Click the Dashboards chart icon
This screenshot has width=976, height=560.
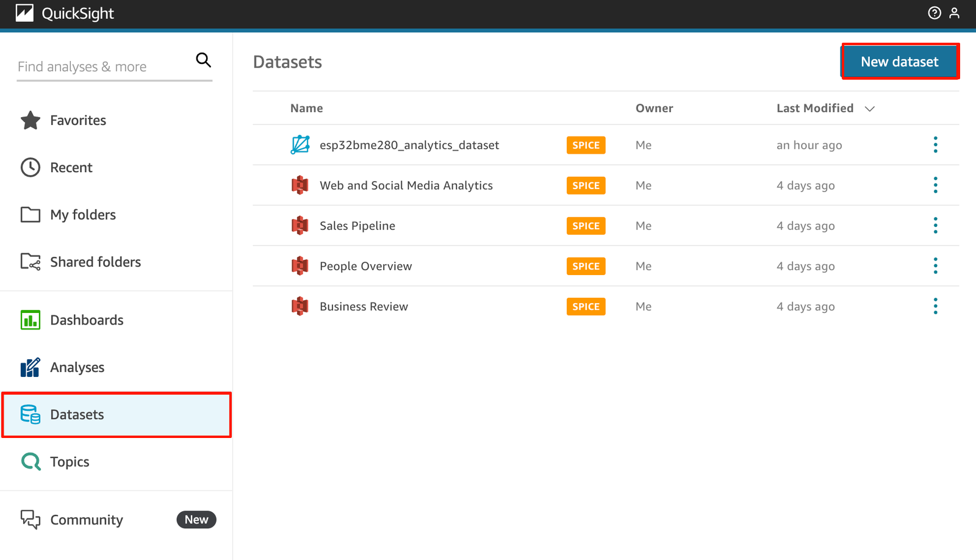point(30,320)
